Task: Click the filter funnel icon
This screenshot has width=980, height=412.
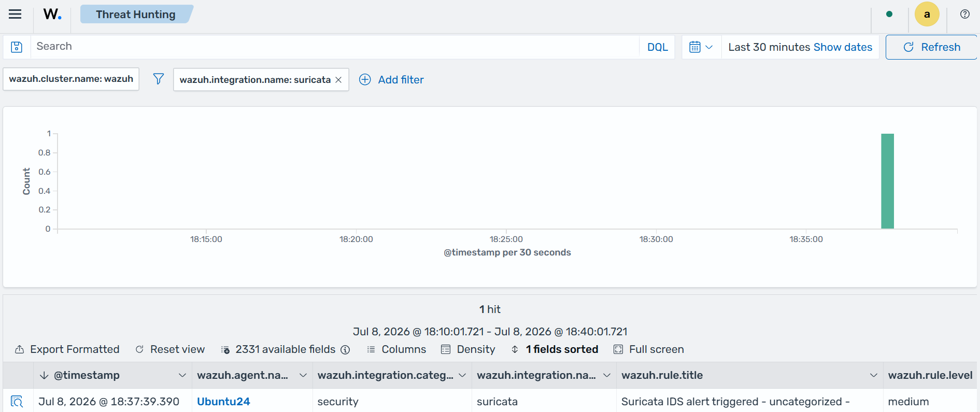Action: 159,79
